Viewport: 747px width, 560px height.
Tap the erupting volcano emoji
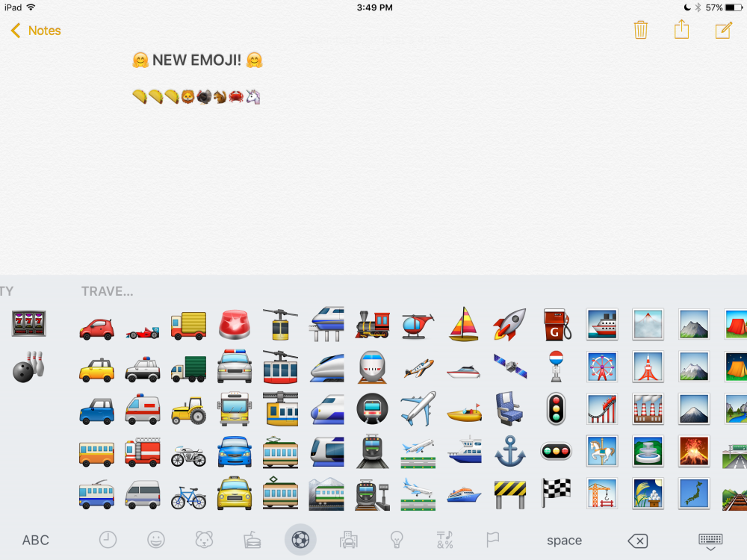[x=694, y=452]
